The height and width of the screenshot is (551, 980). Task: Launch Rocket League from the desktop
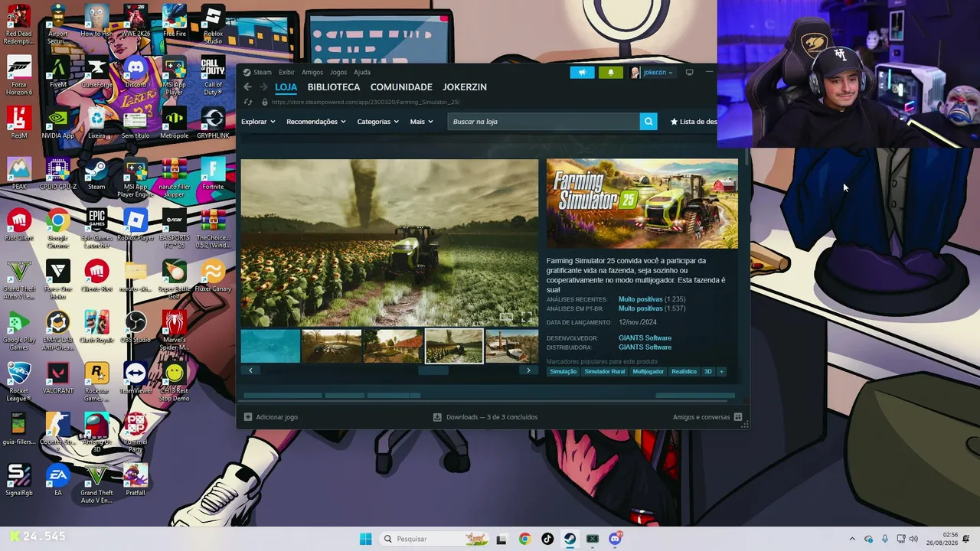tap(18, 382)
